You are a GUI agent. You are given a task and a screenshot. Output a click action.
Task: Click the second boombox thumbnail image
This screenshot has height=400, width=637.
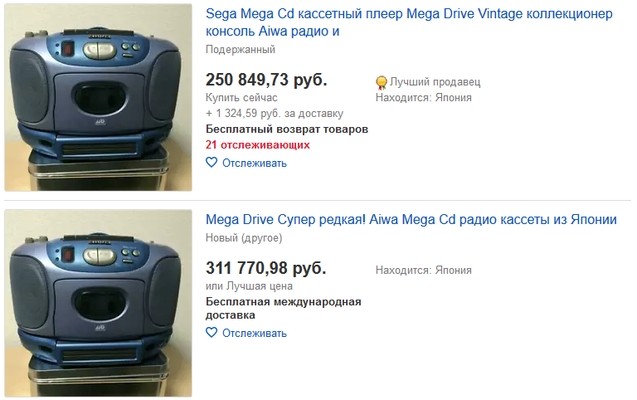pyautogui.click(x=98, y=303)
